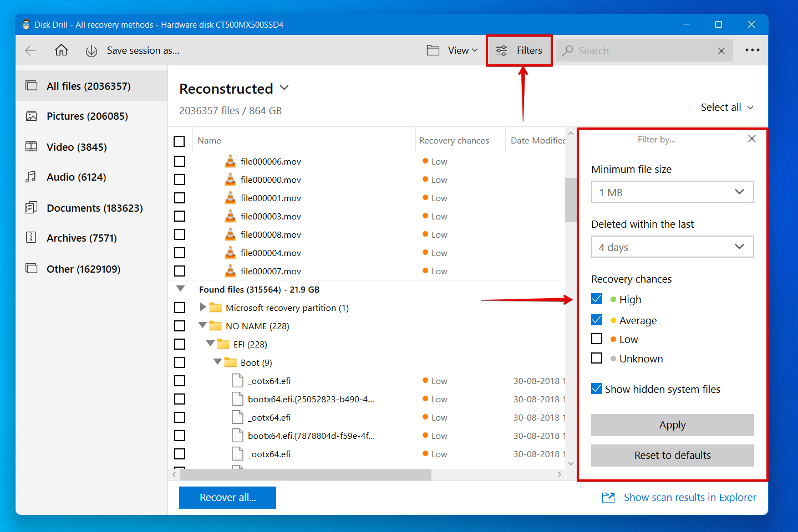
Task: Open the Reconstructed section dropdown
Action: tap(284, 88)
